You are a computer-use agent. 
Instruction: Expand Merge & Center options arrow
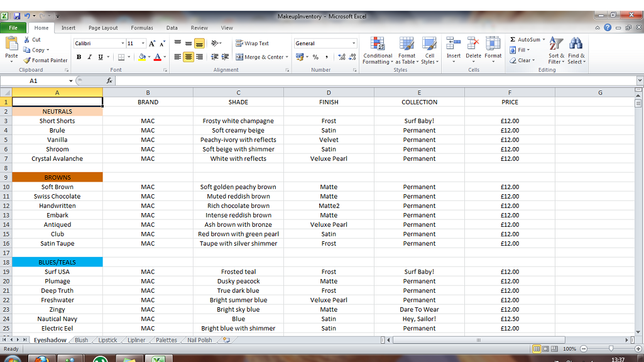[287, 57]
